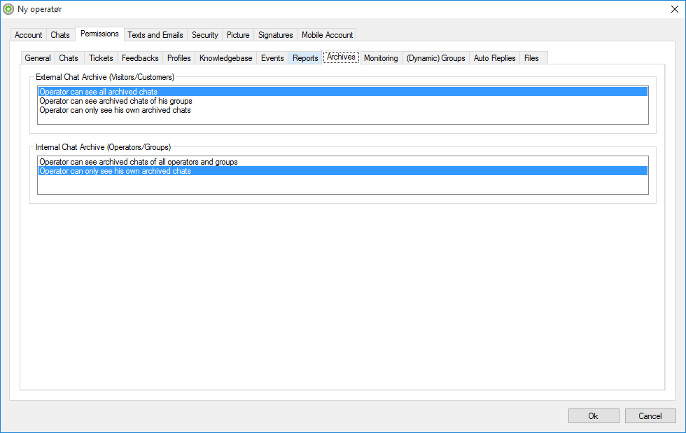The image size is (686, 433).
Task: Go to the Security tab
Action: click(205, 35)
